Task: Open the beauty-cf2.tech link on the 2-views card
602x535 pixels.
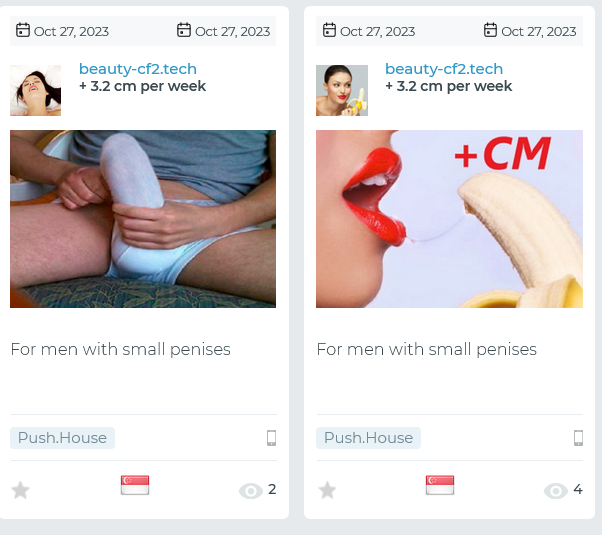Action: (138, 69)
